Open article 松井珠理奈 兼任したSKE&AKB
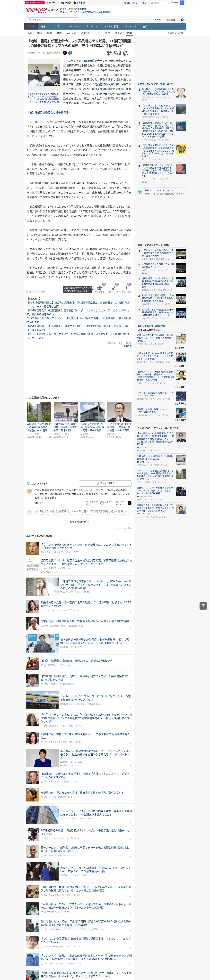This screenshot has height=980, width=210. click(85, 736)
